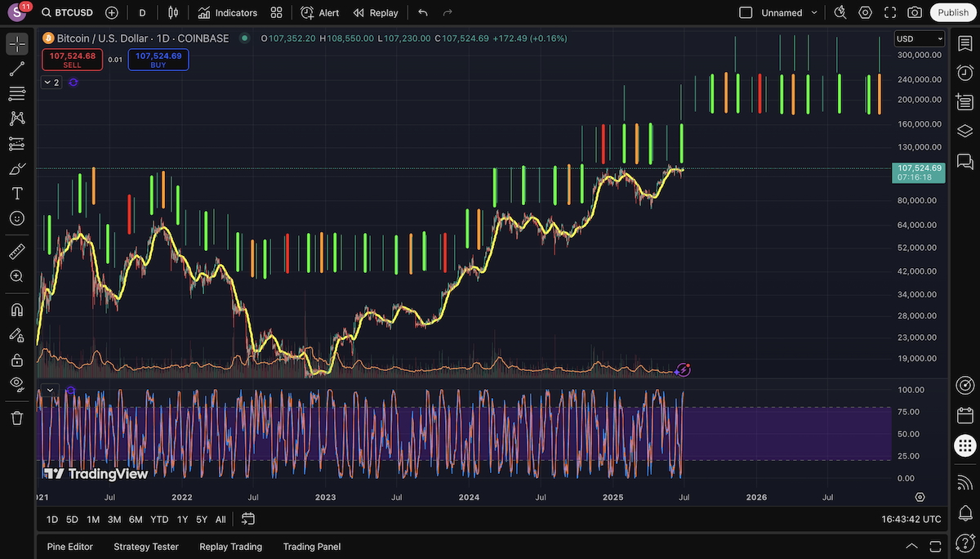Open chart settings via the gear icon

[x=866, y=12]
